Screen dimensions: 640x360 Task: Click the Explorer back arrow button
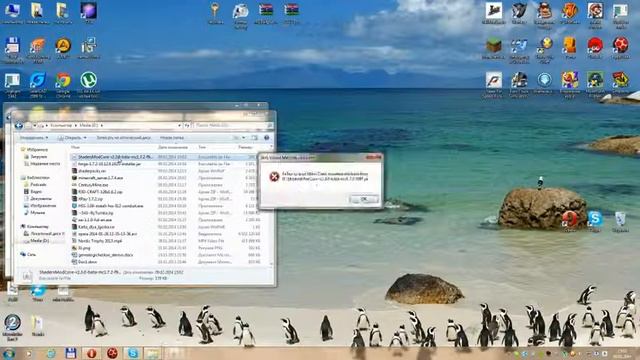tap(19, 125)
